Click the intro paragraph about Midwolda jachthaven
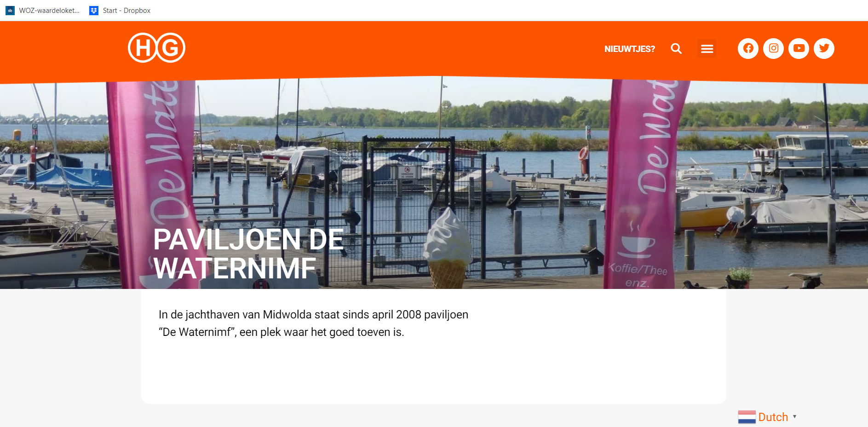868x427 pixels. (x=313, y=323)
